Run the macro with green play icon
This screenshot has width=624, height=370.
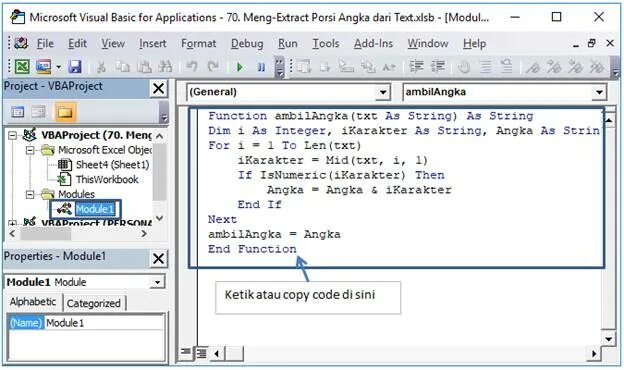(x=240, y=67)
